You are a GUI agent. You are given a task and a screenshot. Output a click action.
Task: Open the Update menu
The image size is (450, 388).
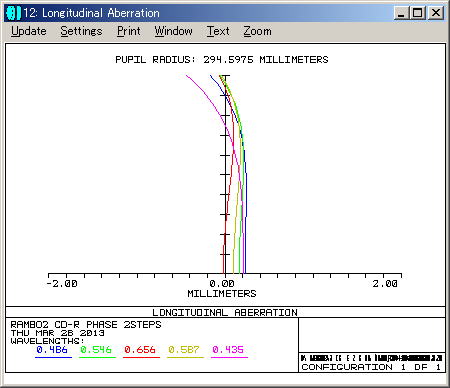click(x=29, y=31)
